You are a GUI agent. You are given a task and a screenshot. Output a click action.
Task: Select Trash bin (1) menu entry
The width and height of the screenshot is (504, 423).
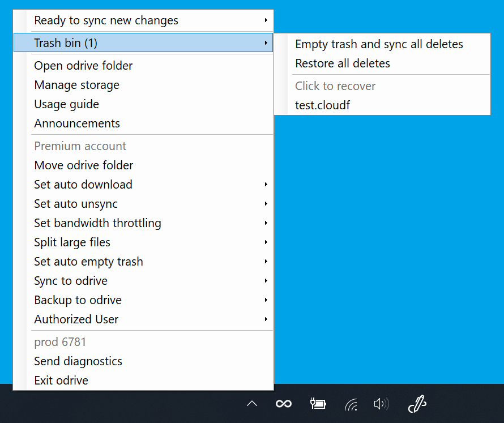tap(143, 42)
